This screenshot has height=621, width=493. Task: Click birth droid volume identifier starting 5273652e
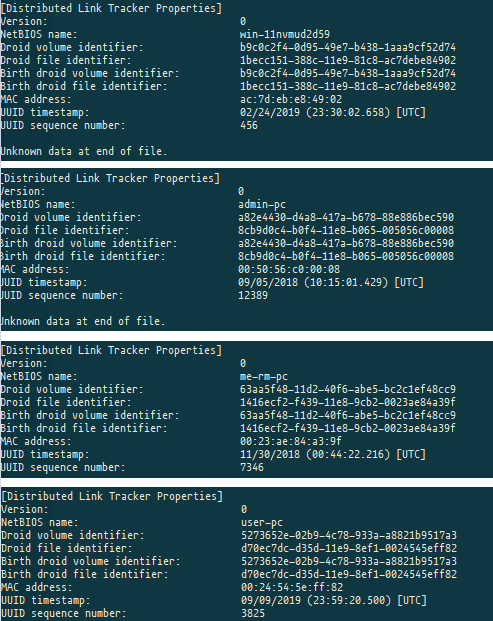click(x=349, y=561)
